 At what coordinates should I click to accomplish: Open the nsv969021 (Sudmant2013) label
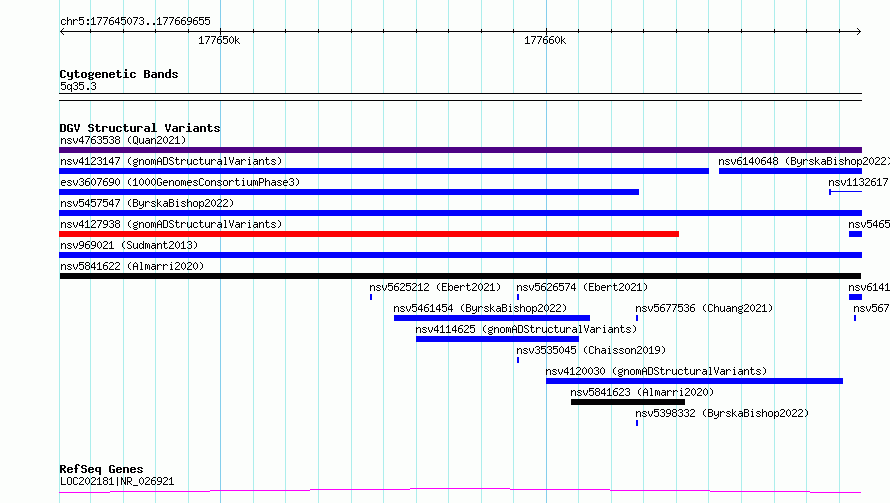(129, 245)
